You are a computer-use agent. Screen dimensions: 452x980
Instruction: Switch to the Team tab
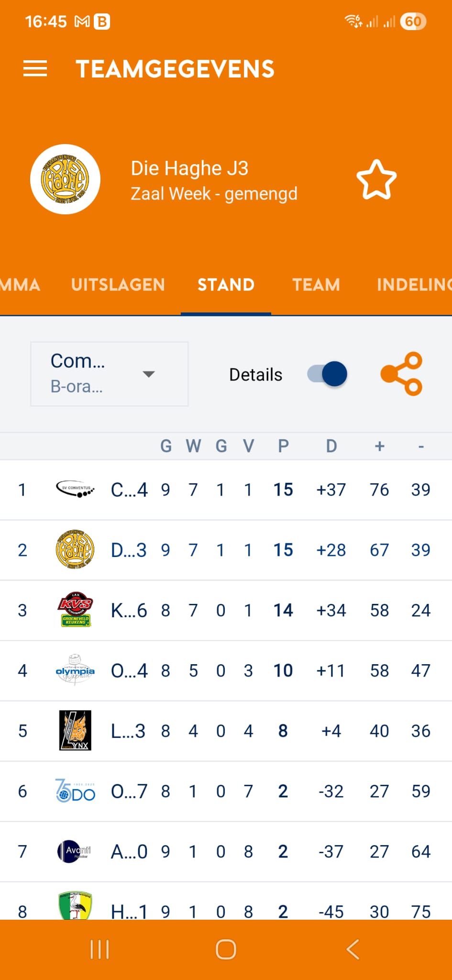pyautogui.click(x=316, y=285)
